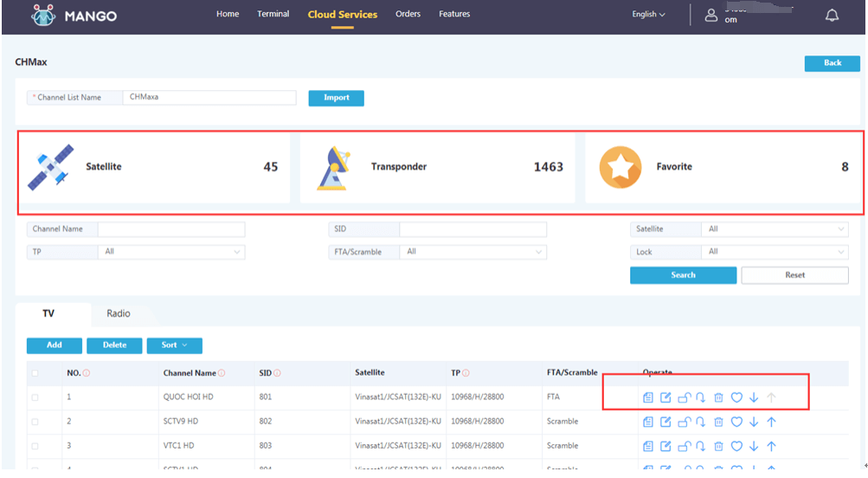
Task: Check the box for VTC1 HD row
Action: click(x=35, y=446)
